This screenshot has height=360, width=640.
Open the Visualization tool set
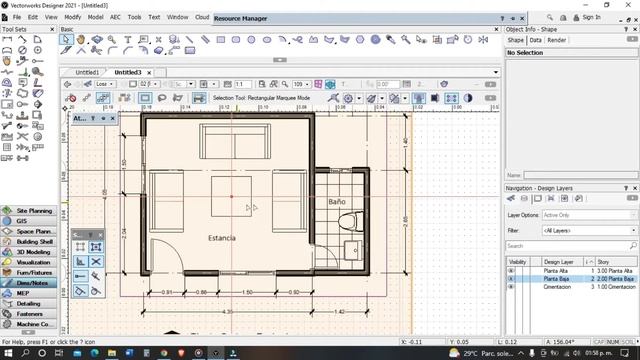(29, 262)
